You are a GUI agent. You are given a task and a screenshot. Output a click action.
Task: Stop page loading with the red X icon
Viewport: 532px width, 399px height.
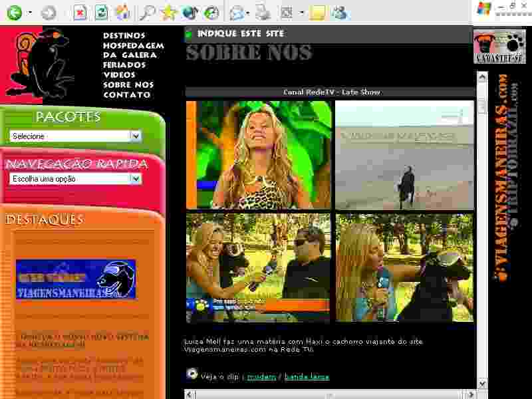80,13
